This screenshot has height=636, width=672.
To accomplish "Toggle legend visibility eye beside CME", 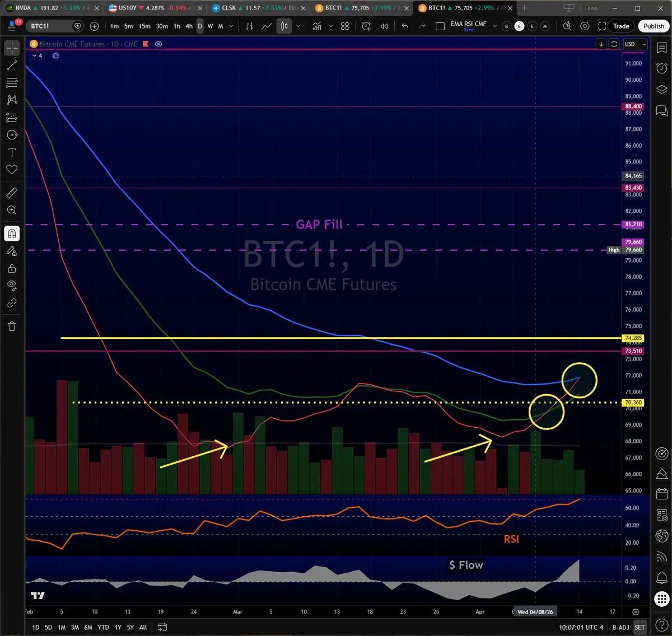I will point(158,44).
